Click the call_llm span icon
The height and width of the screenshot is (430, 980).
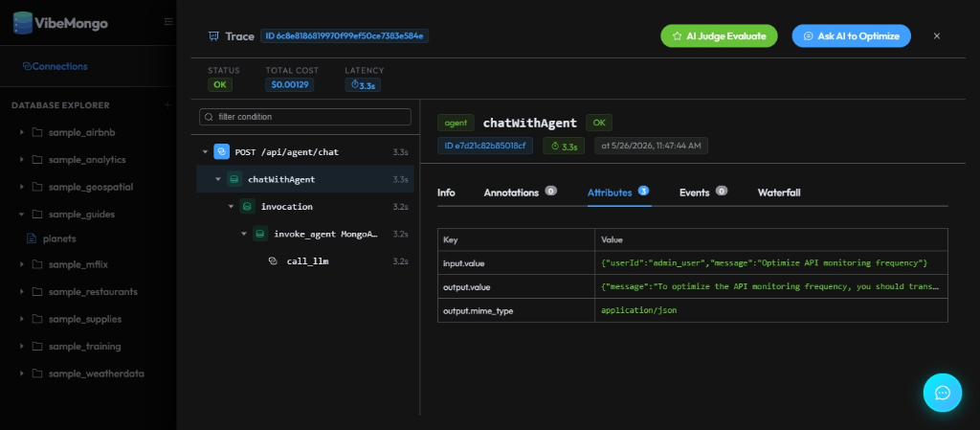[273, 261]
